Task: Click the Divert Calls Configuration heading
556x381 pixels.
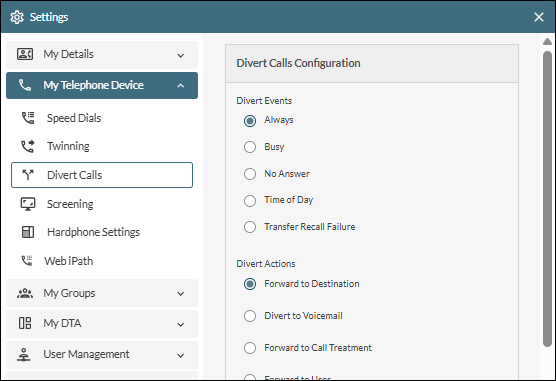Action: tap(298, 63)
